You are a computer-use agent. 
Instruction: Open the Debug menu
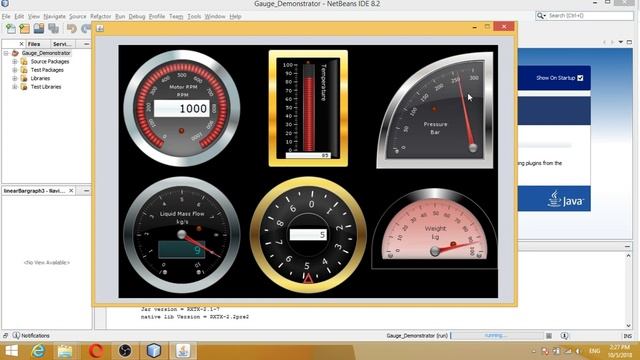(x=137, y=16)
